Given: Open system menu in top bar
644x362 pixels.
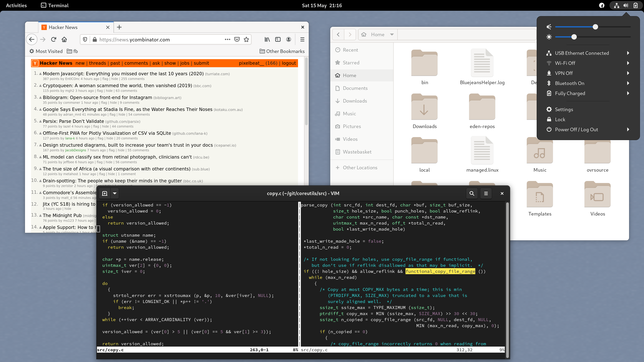Looking at the screenshot, I should [626, 6].
